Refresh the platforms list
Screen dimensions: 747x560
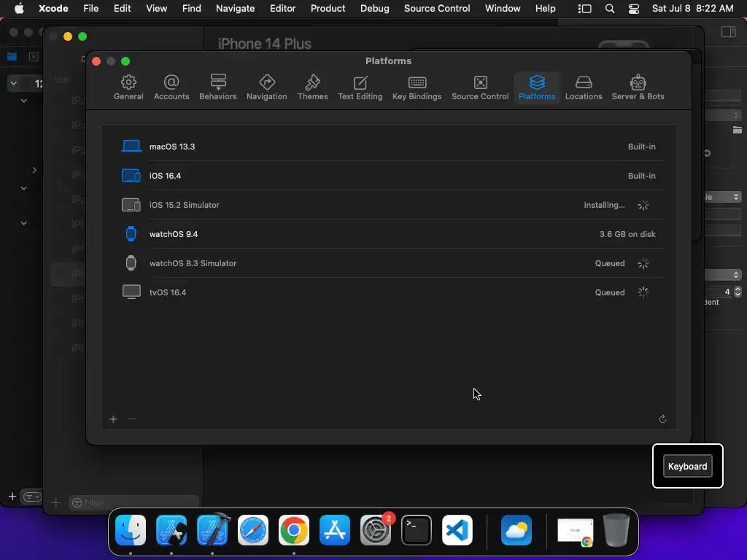[662, 419]
